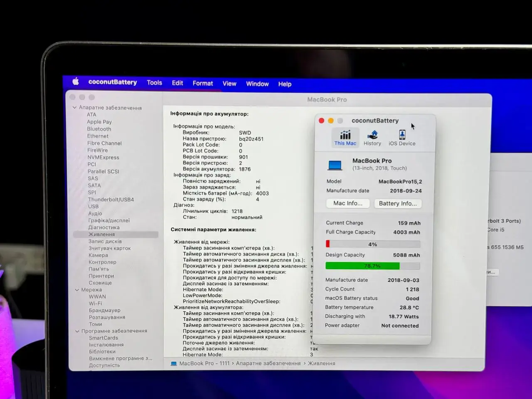Select Аудіо in the sidebar
The height and width of the screenshot is (399, 532).
pyautogui.click(x=95, y=213)
